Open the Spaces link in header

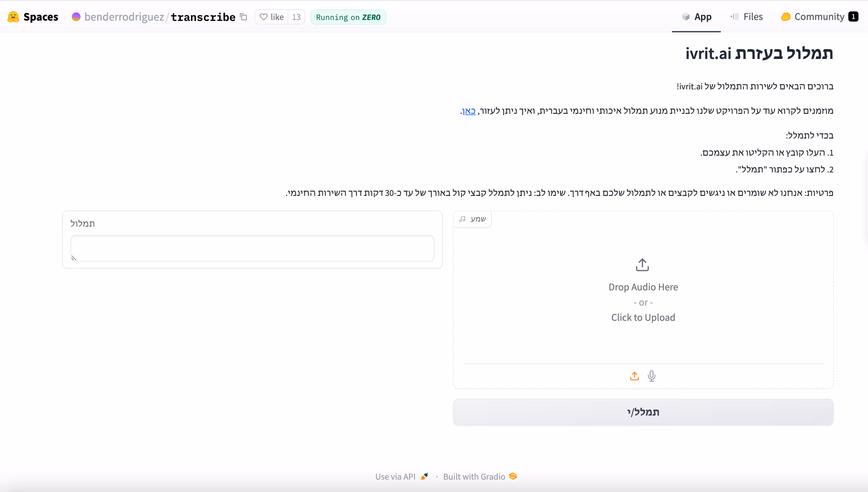tap(41, 17)
